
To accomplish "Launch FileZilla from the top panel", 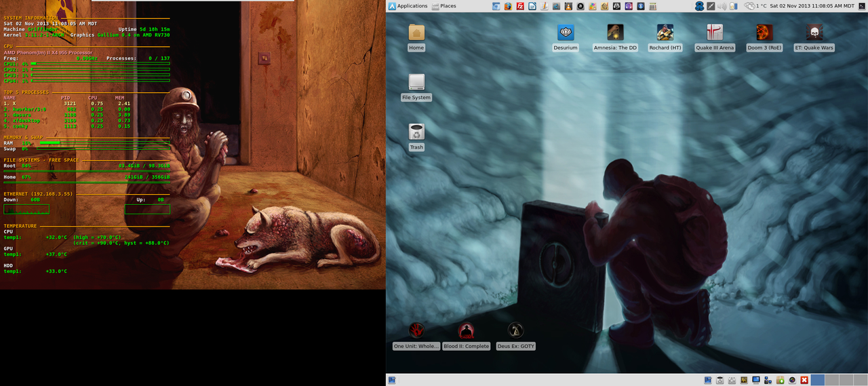I will (x=520, y=6).
